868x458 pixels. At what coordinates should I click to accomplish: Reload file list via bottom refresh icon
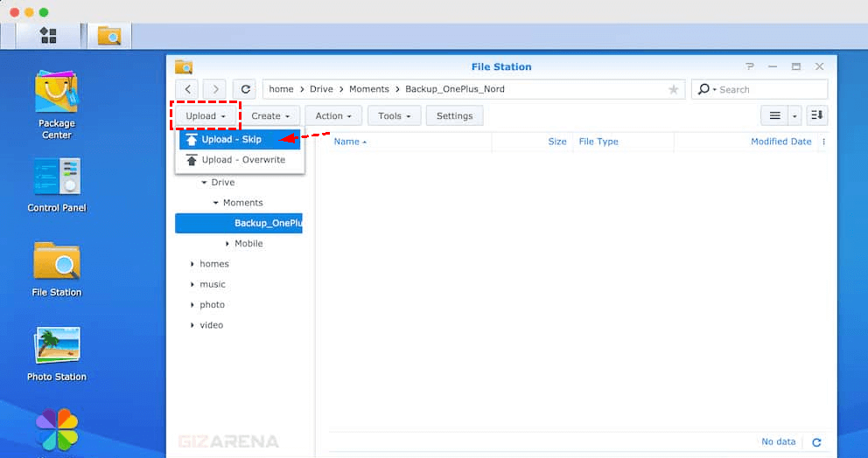(816, 442)
